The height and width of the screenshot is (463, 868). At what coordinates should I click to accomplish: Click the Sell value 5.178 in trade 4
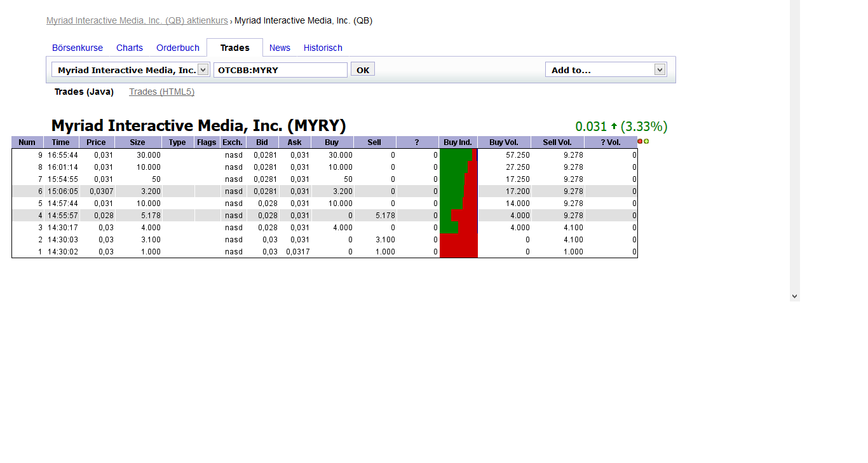(x=384, y=216)
